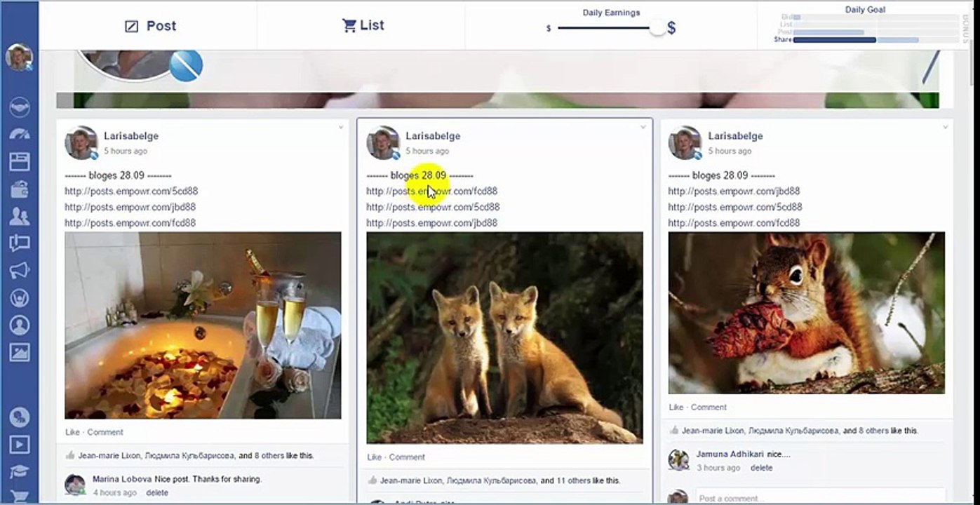
Task: Open the graduation cap icon in sidebar
Action: 19,471
